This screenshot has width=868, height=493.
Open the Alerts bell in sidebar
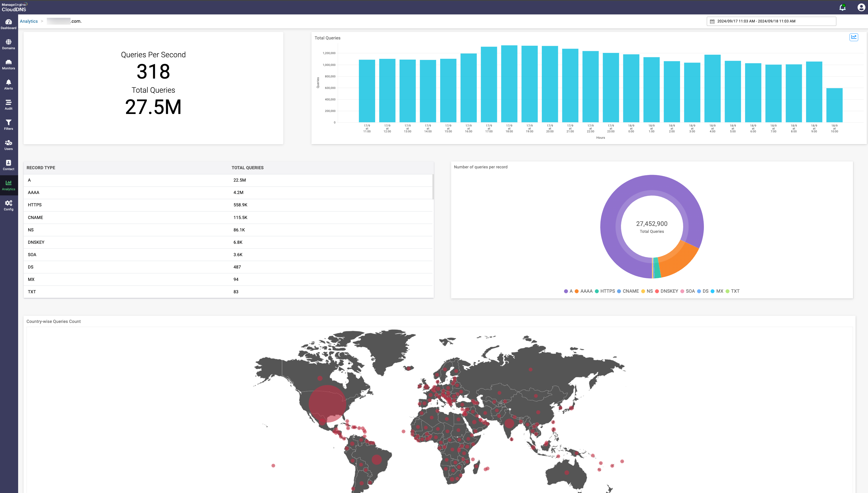coord(8,84)
